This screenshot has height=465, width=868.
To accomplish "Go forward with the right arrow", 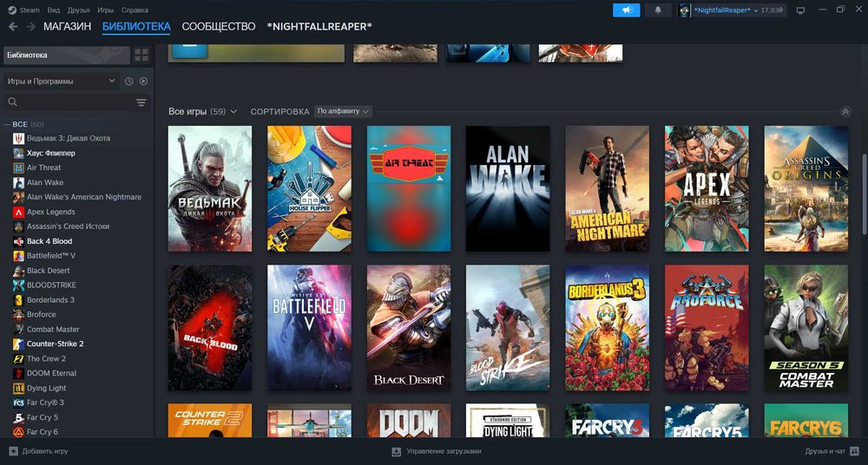I will [31, 27].
